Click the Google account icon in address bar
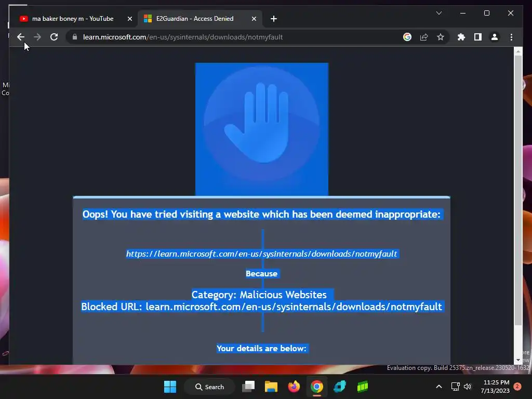Viewport: 532px width, 399px height. [407, 37]
